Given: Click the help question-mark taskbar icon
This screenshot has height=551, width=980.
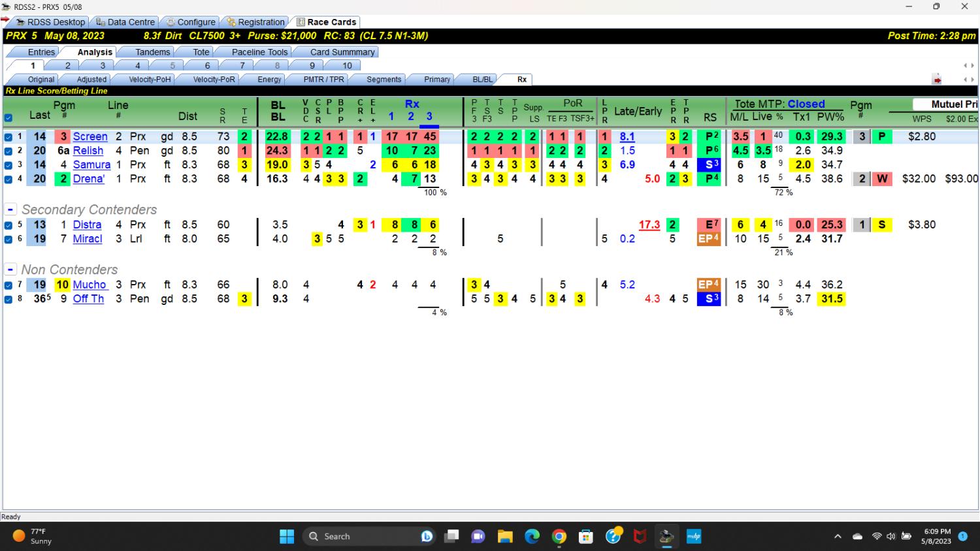Looking at the screenshot, I should [613, 536].
